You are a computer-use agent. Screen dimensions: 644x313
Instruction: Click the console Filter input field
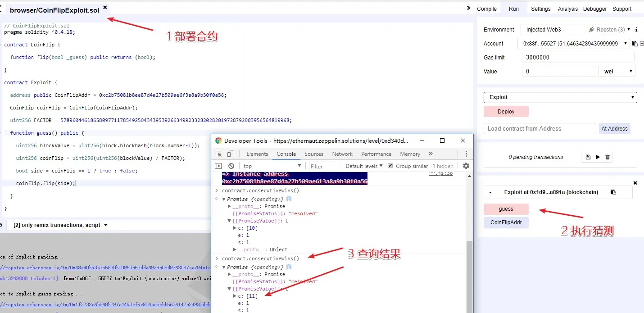pos(325,166)
